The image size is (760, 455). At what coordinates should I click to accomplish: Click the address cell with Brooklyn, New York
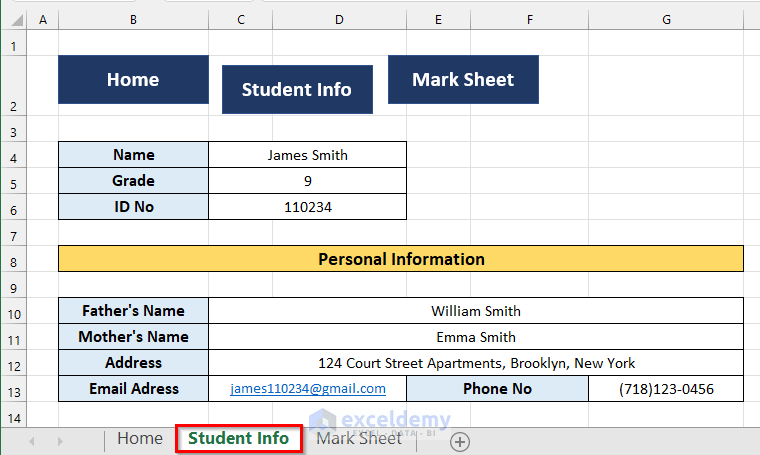476,363
